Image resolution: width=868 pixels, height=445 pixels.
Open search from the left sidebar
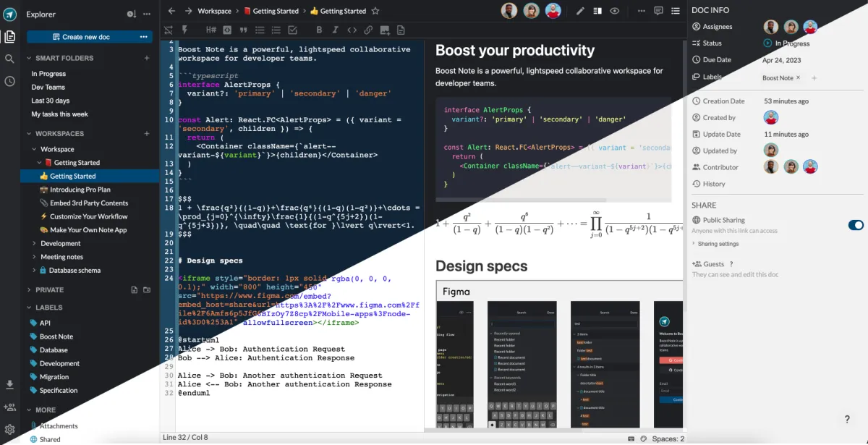(x=9, y=59)
